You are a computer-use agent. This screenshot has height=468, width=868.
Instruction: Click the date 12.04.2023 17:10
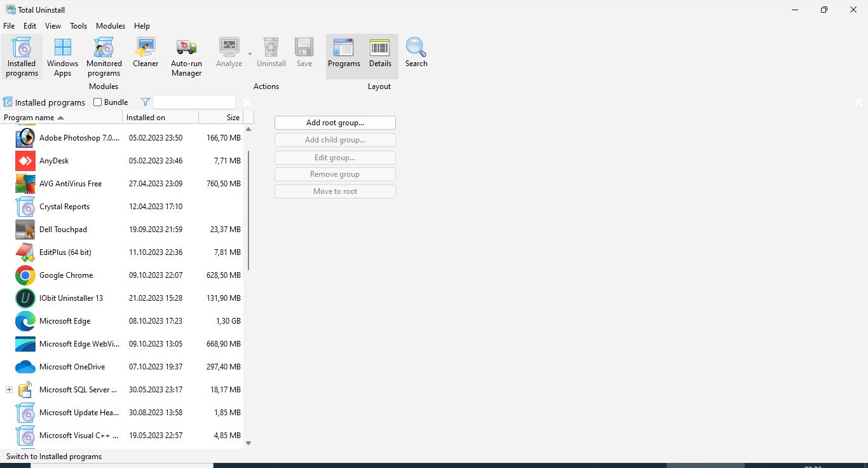(156, 207)
